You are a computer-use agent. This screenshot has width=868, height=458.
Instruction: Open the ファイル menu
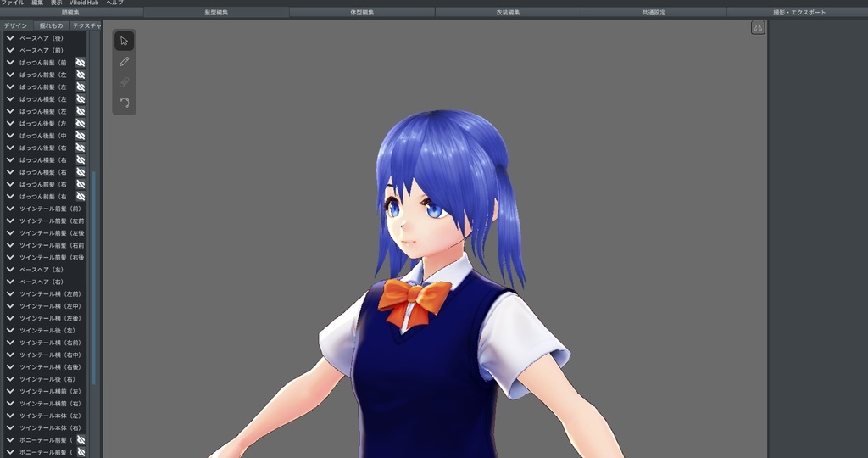[12, 3]
